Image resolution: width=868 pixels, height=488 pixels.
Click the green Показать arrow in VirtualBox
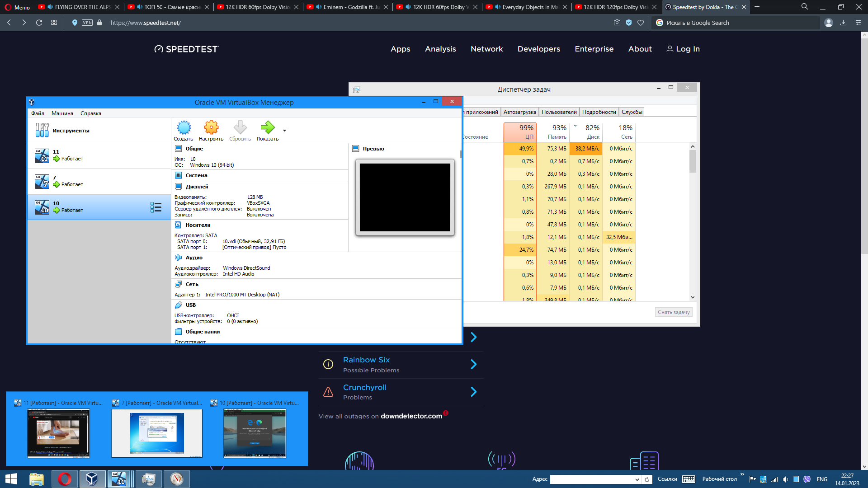coord(268,128)
